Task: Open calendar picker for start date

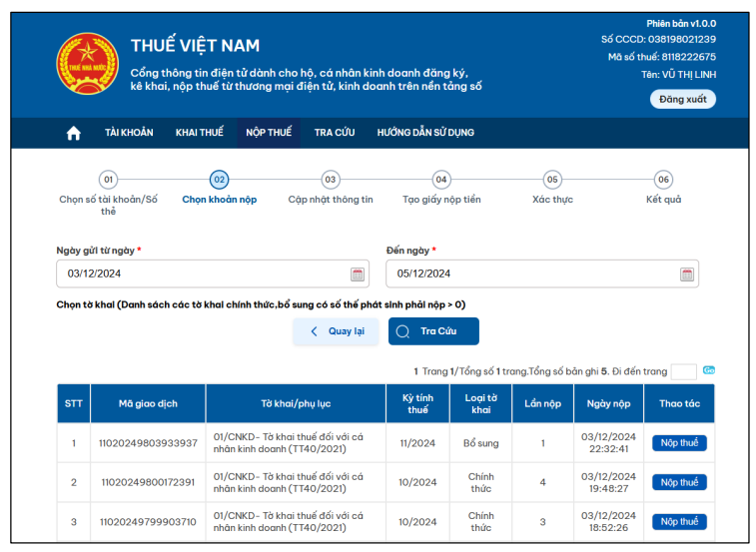Action: point(358,275)
